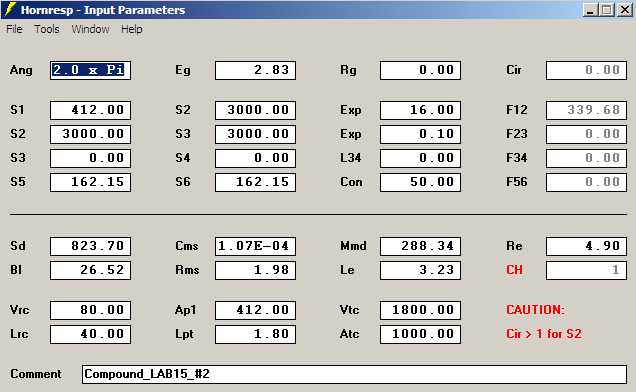Click the CH field showing 1
This screenshot has height=392, width=636.
(586, 270)
